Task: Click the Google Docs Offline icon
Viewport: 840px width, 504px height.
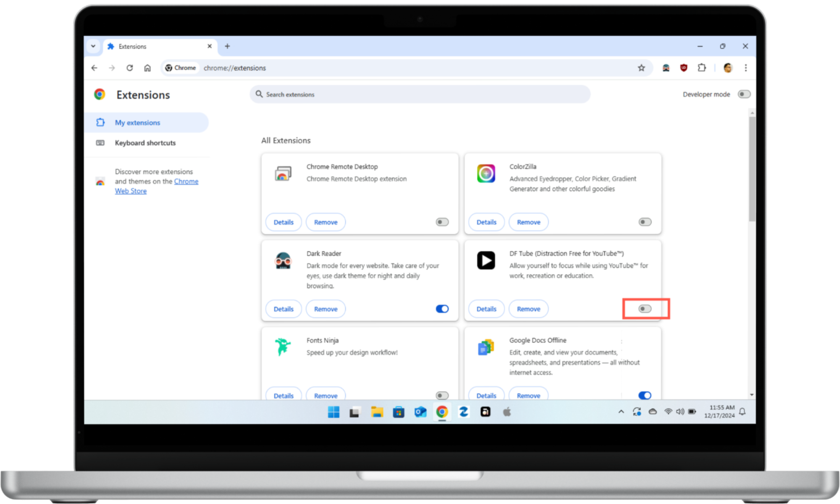Action: point(486,347)
